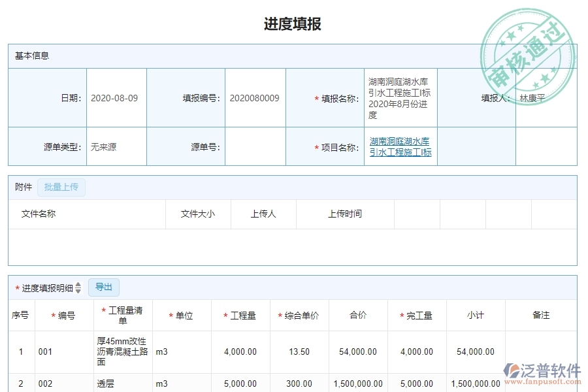Click the downward sort arrow beside 进度填报明细
The height and width of the screenshot is (392, 588).
78,290
